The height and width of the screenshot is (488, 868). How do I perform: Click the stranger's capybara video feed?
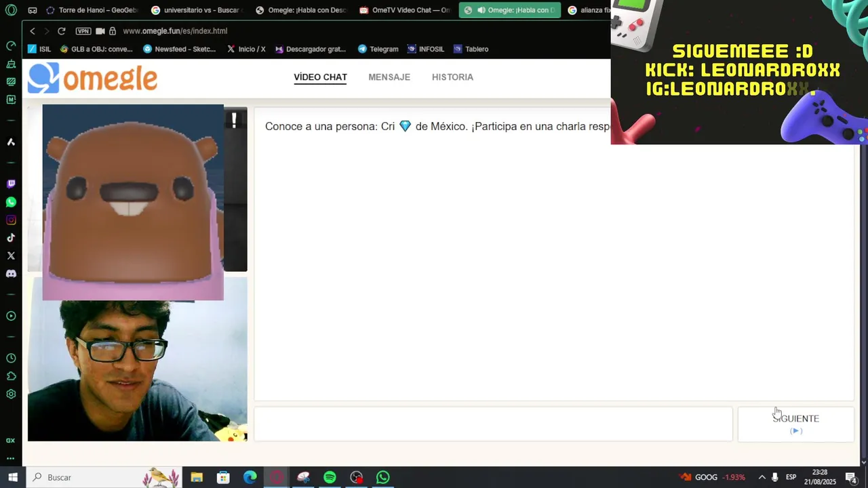133,202
